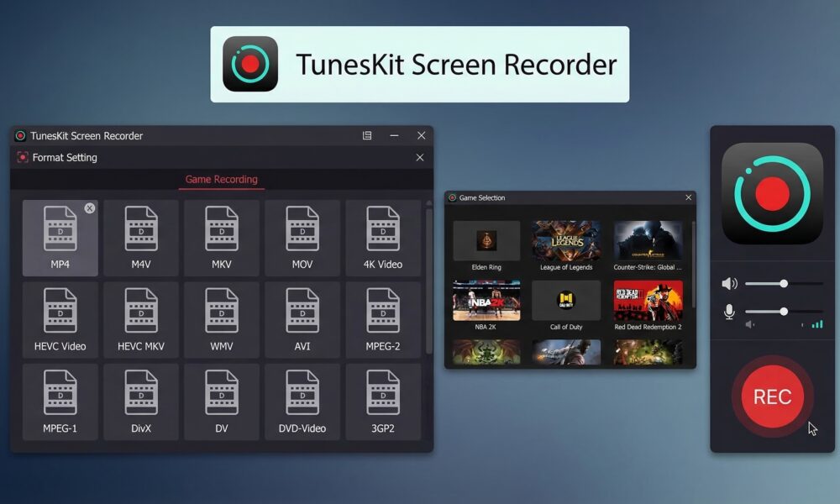
Task: Select Call of Duty game tile
Action: [566, 300]
